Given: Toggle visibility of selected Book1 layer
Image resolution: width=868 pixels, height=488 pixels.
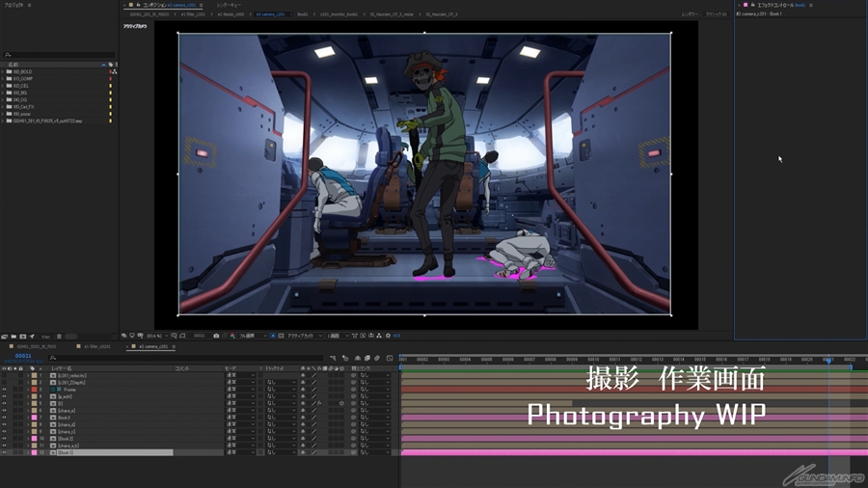Looking at the screenshot, I should pos(4,452).
